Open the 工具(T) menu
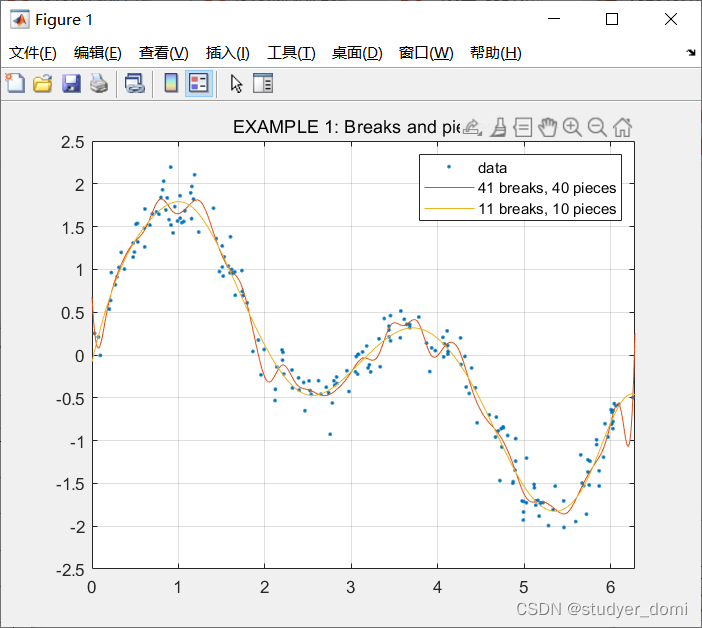 (x=291, y=53)
